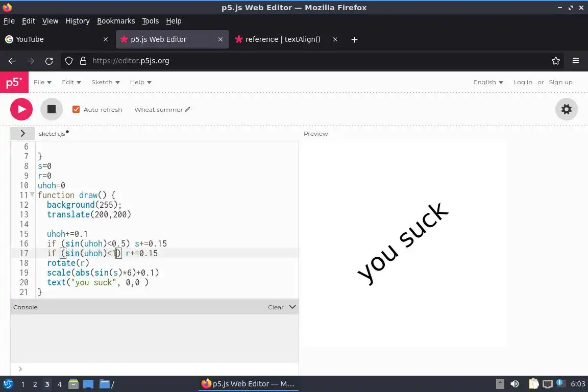
Task: Switch to workspace 4
Action: tap(59, 384)
